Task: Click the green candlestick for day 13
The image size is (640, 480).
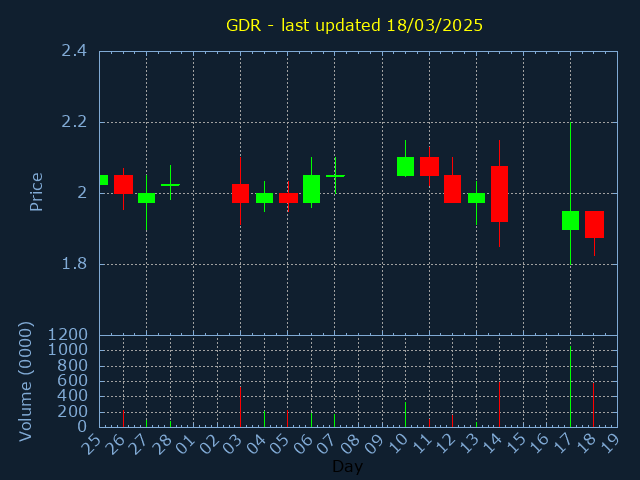Action: (x=476, y=198)
